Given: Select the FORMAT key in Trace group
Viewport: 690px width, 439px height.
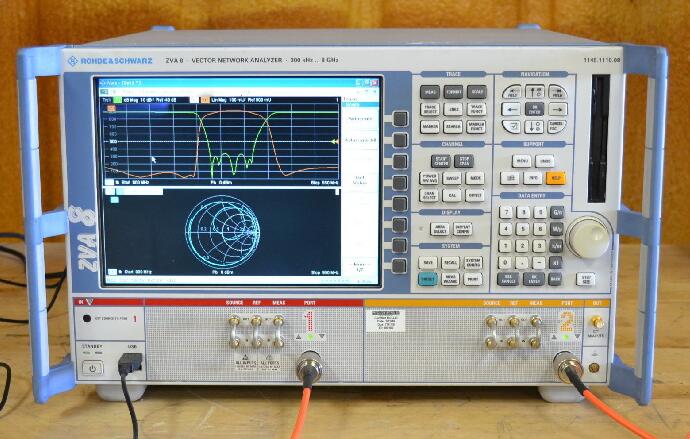Looking at the screenshot, I should (453, 92).
